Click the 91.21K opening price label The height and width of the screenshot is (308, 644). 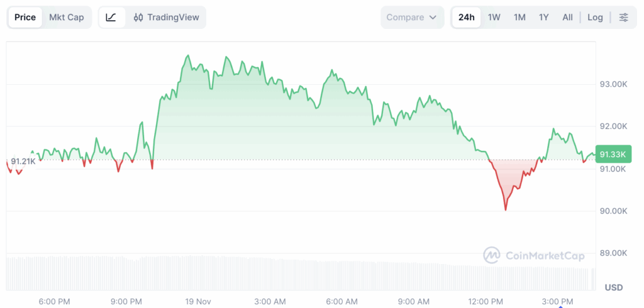coord(23,162)
